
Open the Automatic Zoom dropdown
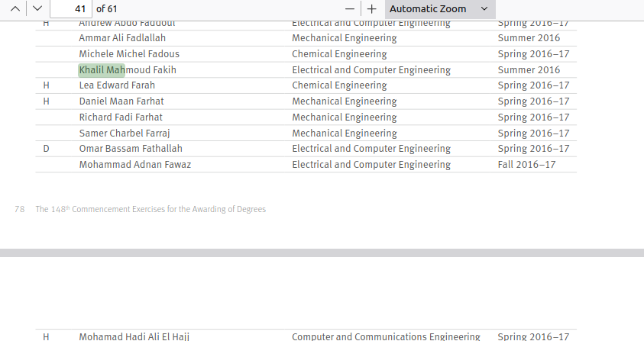(440, 8)
